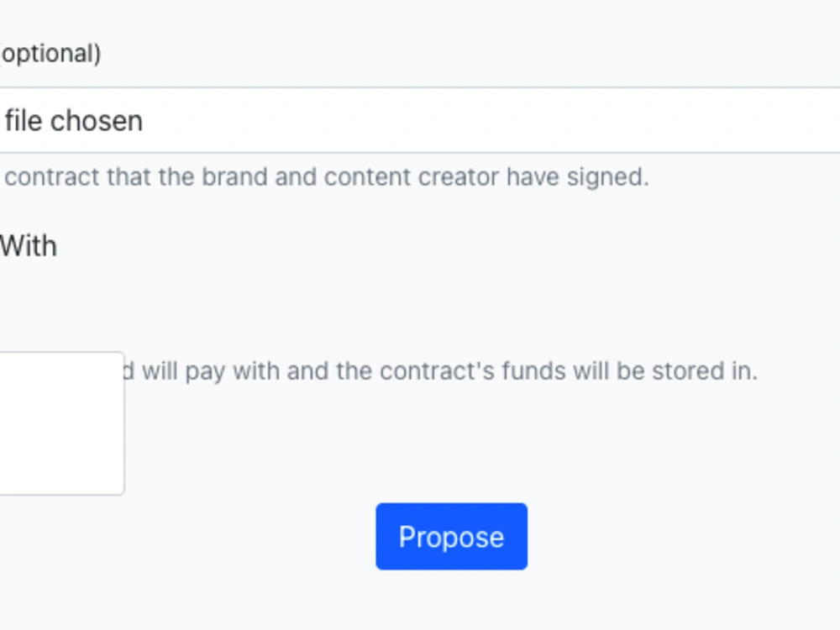Click the blue Propose button

click(x=451, y=537)
